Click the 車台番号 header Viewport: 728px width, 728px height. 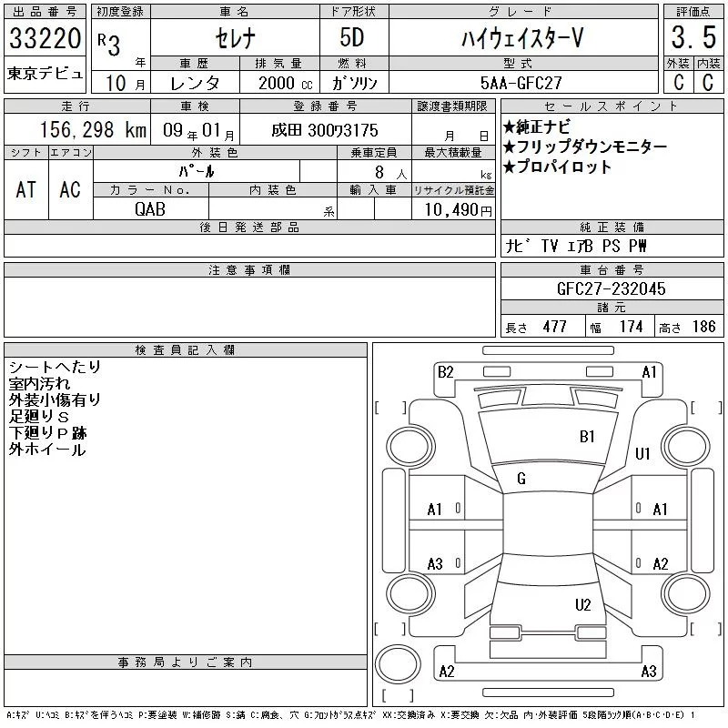(x=612, y=269)
